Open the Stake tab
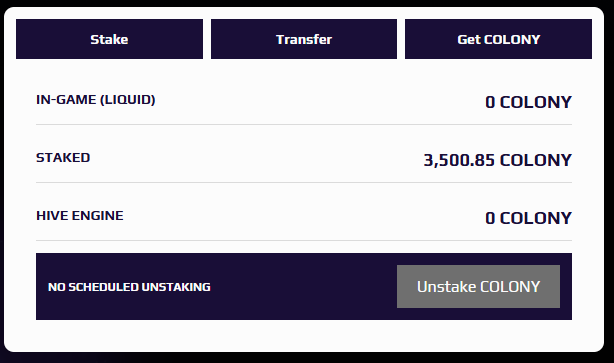614x363 pixels. click(x=109, y=39)
